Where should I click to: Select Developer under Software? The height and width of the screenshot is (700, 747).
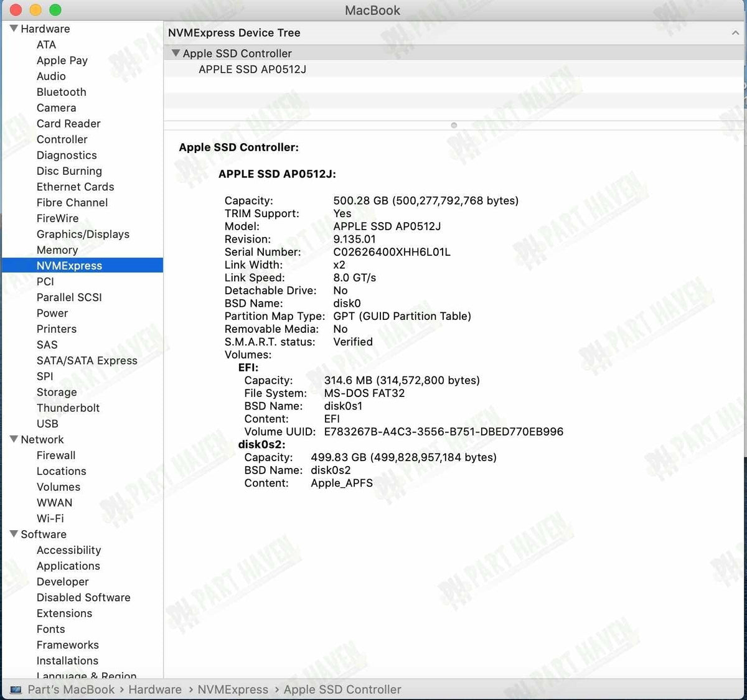63,582
